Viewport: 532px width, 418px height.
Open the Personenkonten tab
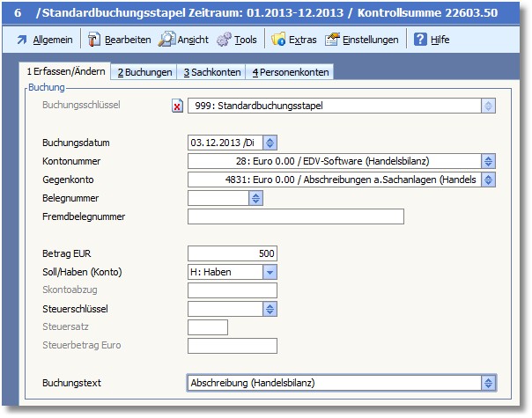[x=289, y=72]
